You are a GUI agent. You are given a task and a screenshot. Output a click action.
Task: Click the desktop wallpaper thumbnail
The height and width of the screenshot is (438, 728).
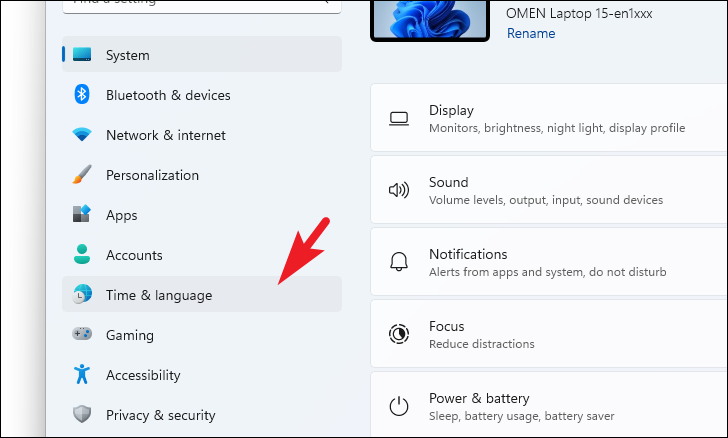[430, 20]
